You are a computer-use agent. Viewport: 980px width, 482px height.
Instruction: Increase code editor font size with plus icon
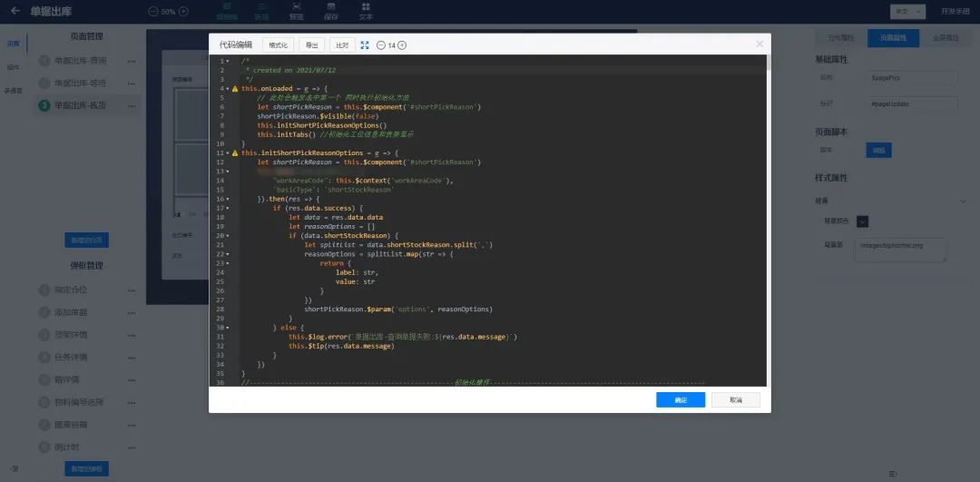point(402,44)
